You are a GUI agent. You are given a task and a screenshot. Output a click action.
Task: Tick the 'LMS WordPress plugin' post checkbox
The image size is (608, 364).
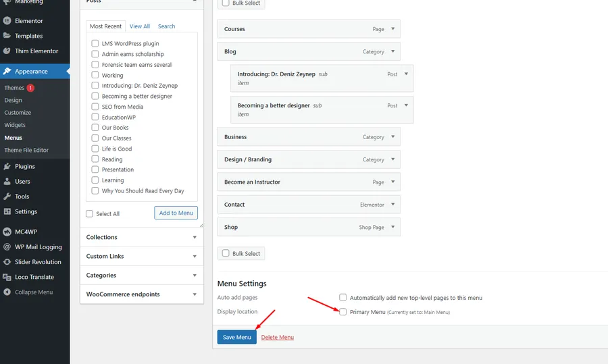click(95, 44)
